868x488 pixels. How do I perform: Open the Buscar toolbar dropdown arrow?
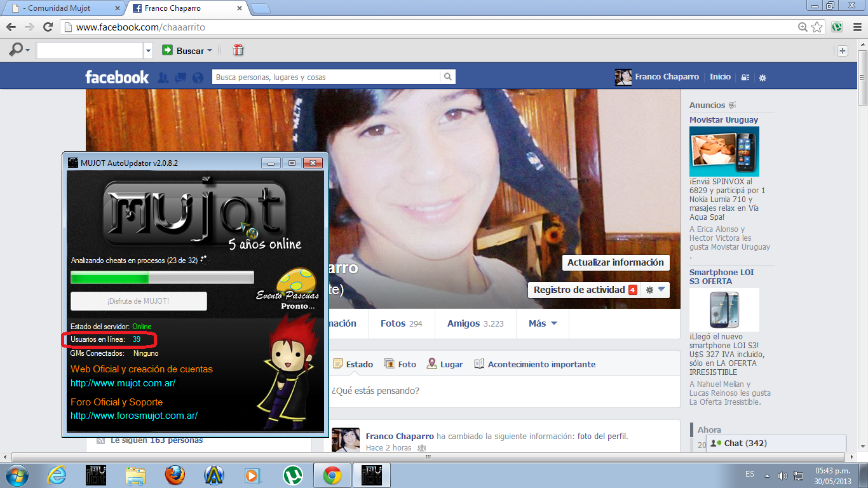[210, 50]
